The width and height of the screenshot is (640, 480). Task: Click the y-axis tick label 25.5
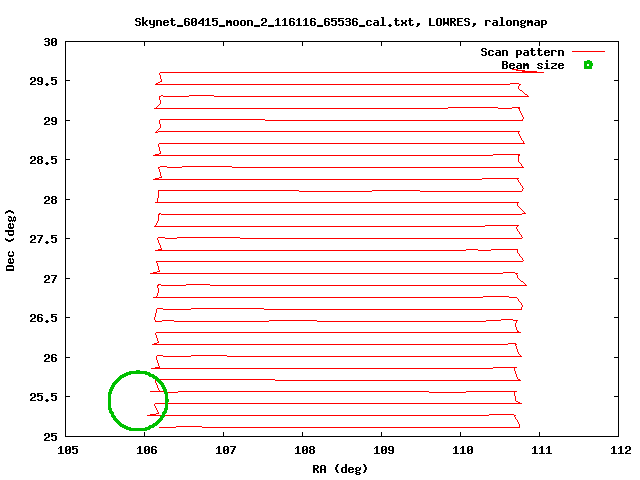[43, 397]
